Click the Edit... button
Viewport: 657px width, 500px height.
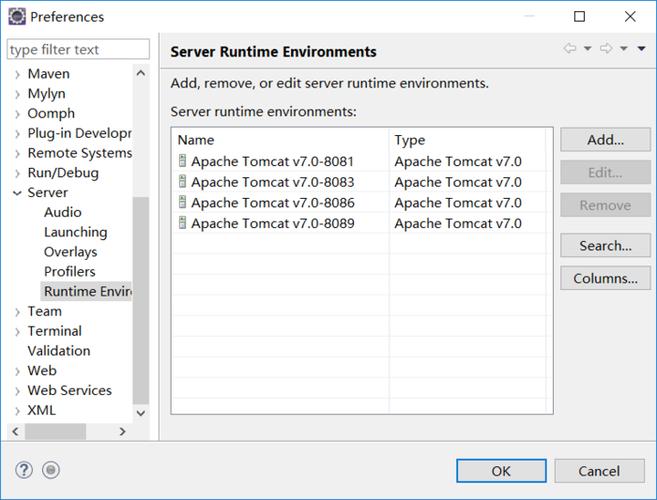605,172
